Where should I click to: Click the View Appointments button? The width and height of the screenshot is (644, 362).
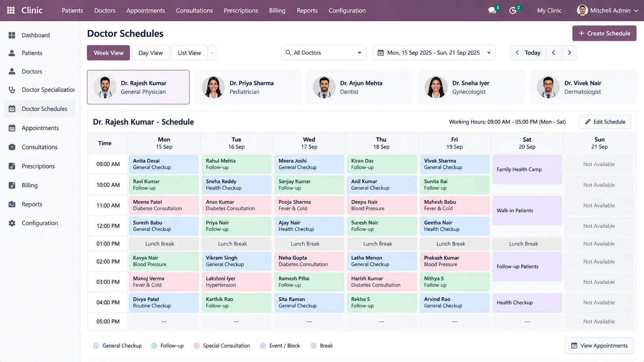(599, 345)
